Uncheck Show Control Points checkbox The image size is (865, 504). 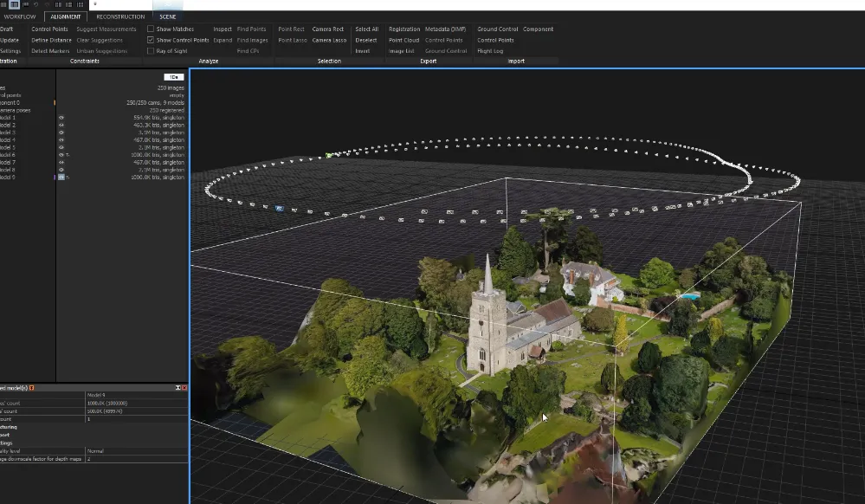click(x=151, y=40)
